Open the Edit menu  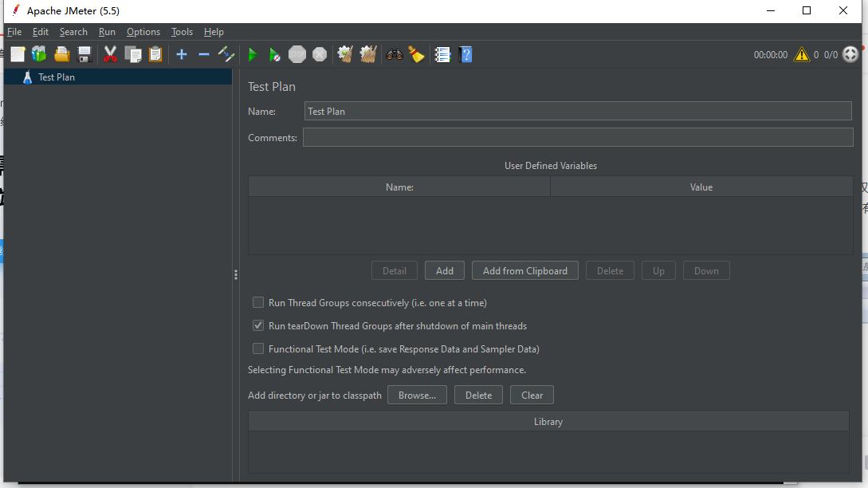pos(41,32)
